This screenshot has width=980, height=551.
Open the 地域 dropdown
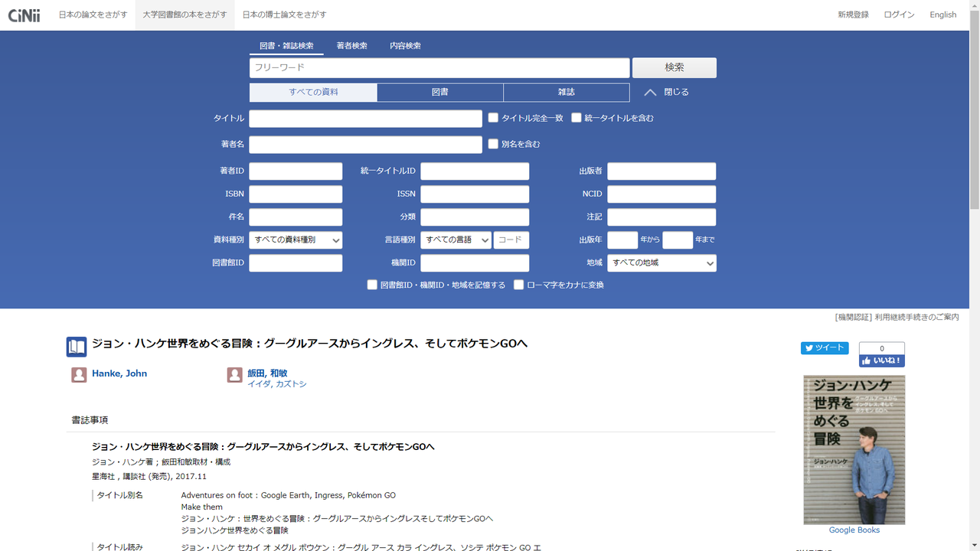point(661,262)
